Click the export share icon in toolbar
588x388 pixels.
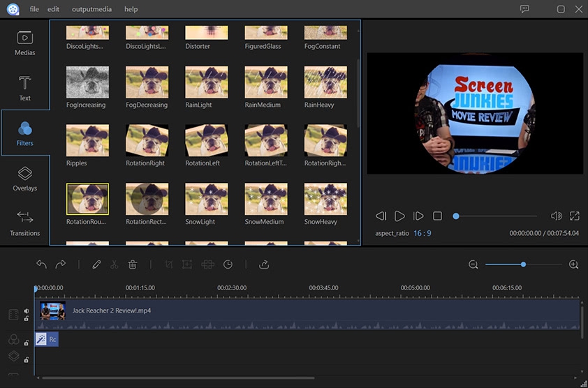[264, 264]
